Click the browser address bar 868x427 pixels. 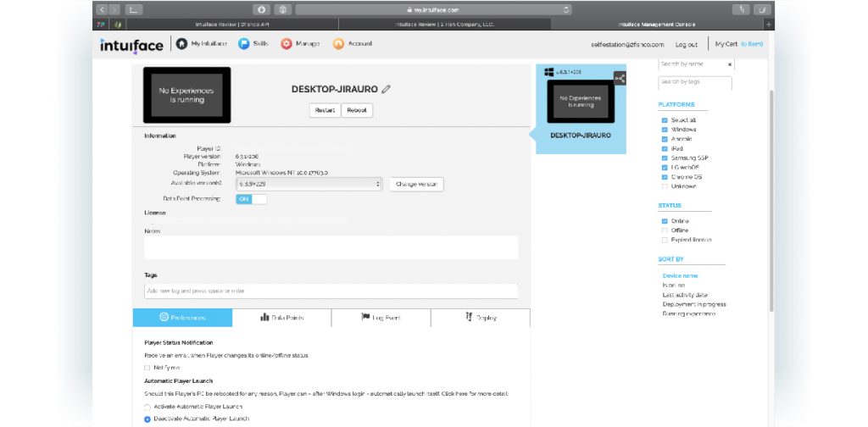433,9
